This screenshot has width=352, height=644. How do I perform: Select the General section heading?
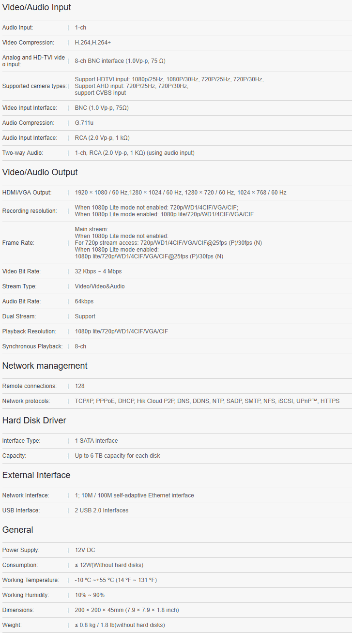point(17,530)
